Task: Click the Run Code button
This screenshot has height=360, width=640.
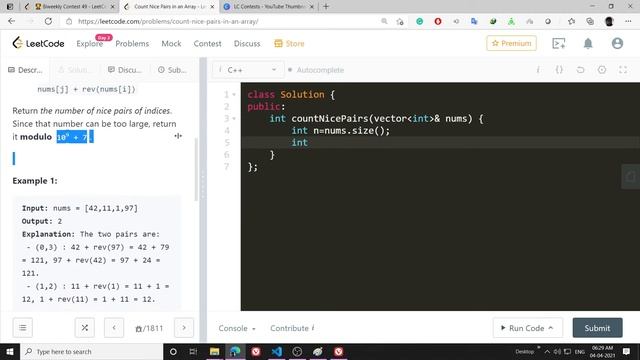Action: (x=527, y=328)
